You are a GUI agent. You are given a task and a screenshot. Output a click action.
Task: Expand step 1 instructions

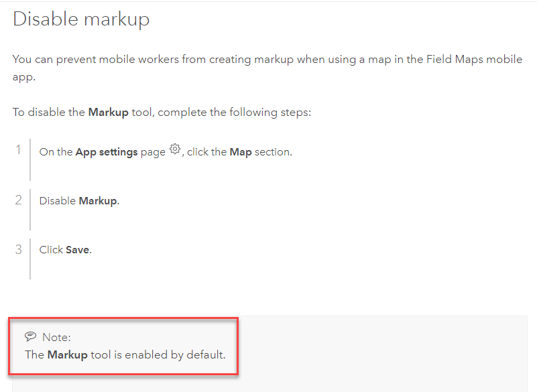coord(18,149)
